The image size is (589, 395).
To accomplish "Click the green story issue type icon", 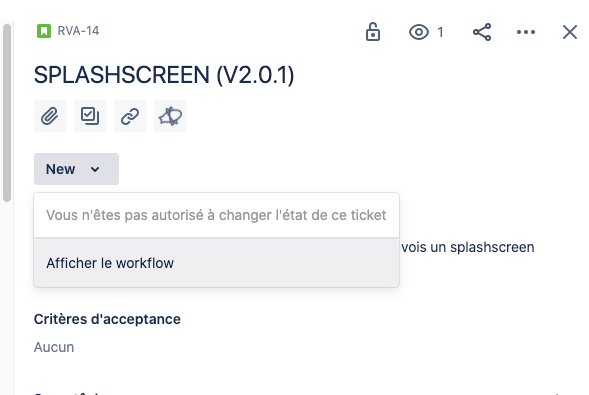I will coord(44,31).
